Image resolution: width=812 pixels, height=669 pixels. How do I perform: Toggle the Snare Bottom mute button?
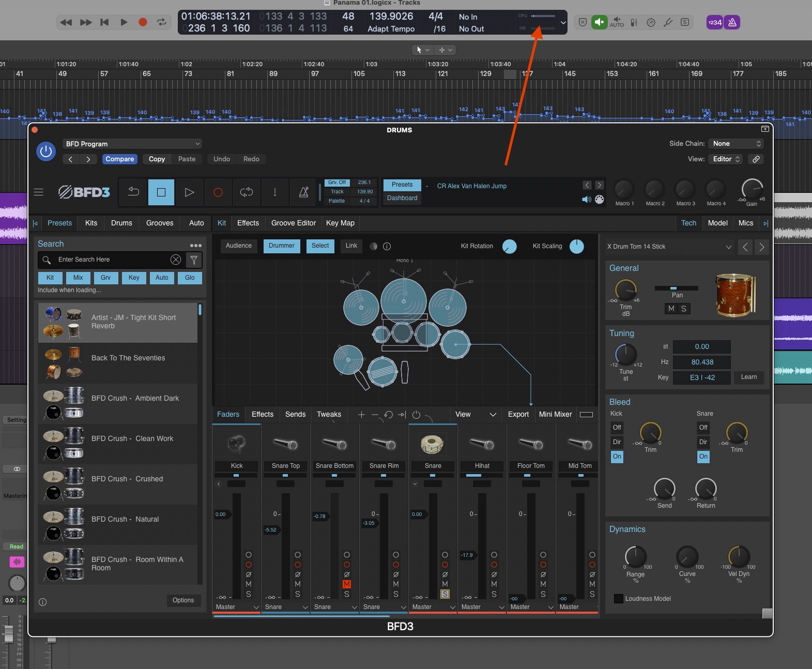pyautogui.click(x=347, y=584)
